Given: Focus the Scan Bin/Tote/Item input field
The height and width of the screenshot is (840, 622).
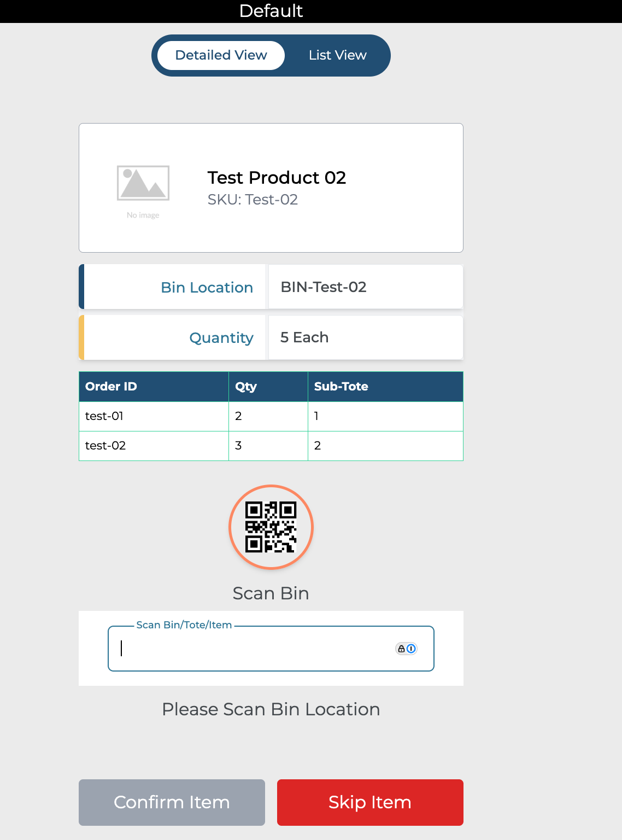Looking at the screenshot, I should pyautogui.click(x=251, y=649).
